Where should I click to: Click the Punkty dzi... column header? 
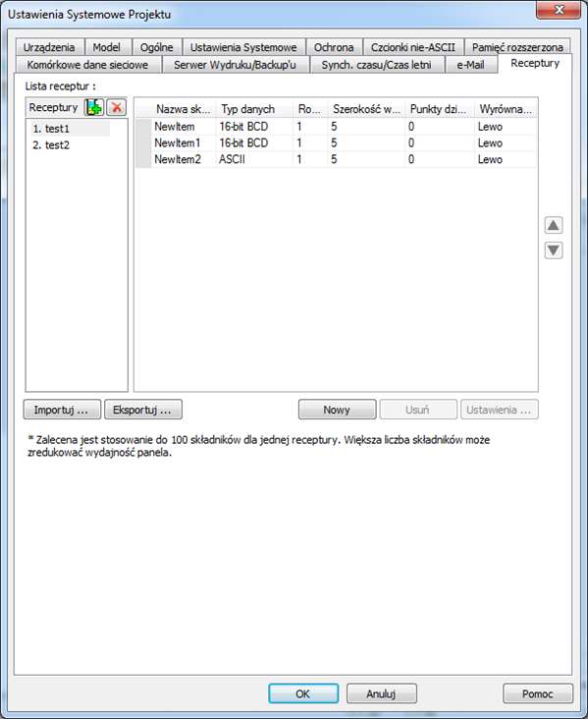(439, 109)
